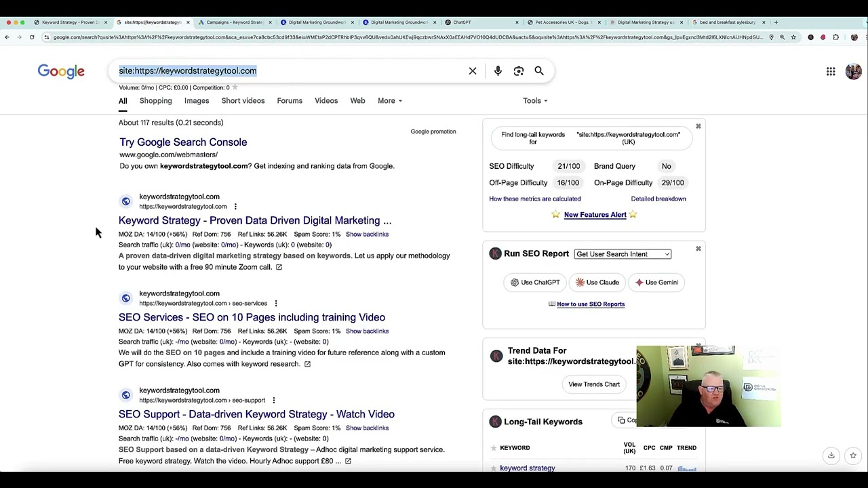Switch to the Forums tab
Screen dimensions: 868x488
(x=290, y=100)
